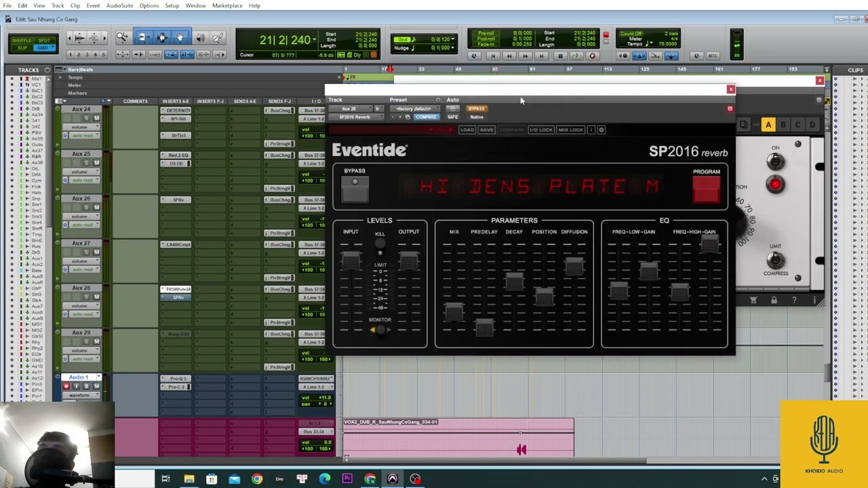Click the DECAY fader in SP2016
Viewport: 868px width, 488px height.
(514, 282)
